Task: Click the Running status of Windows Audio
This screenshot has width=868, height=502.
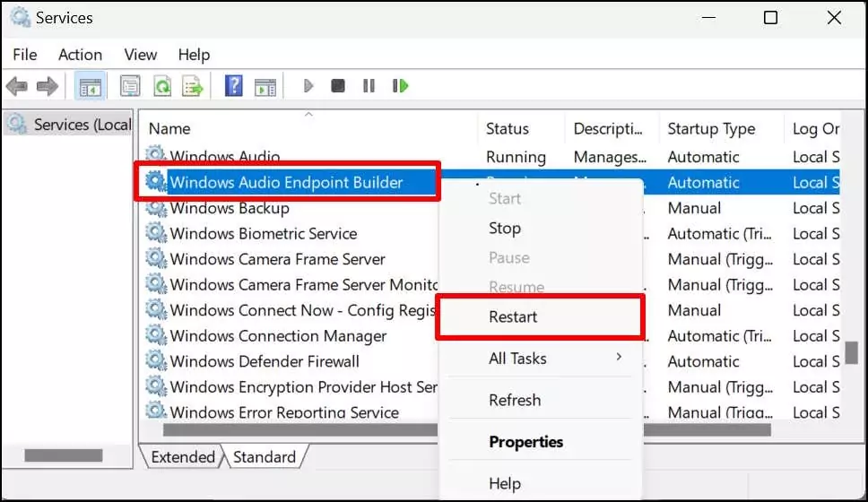Action: (516, 157)
